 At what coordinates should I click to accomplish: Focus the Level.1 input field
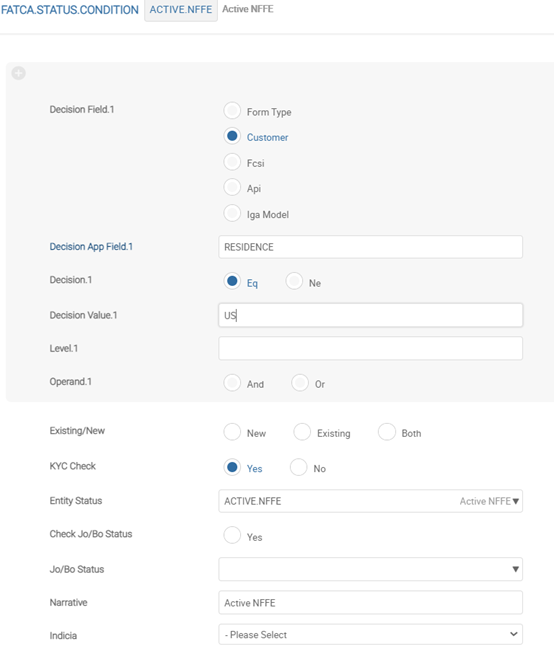(371, 348)
